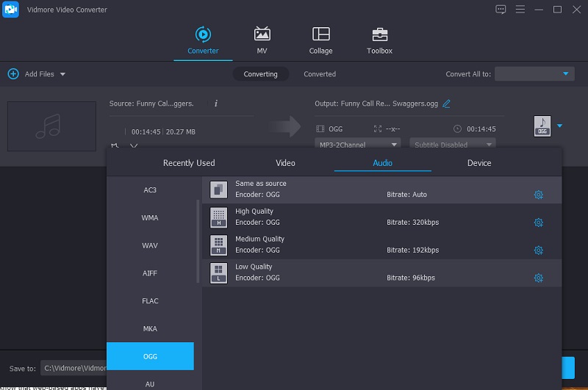The height and width of the screenshot is (390, 588).
Task: Open the Converter module
Action: (203, 40)
